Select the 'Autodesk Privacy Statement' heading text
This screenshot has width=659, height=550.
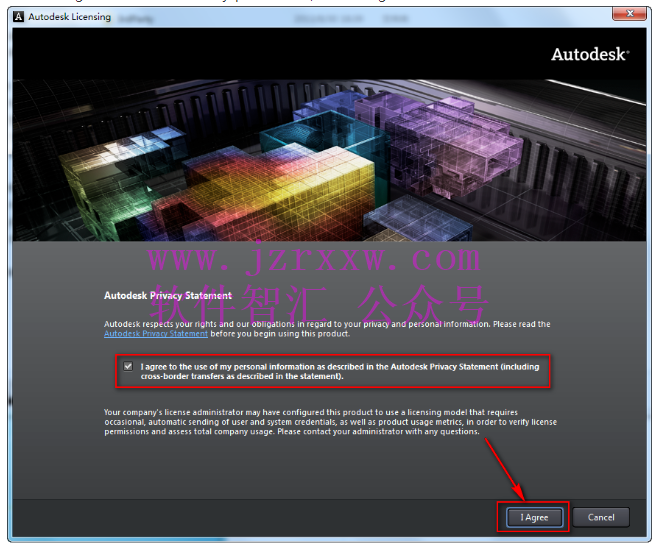(168, 295)
